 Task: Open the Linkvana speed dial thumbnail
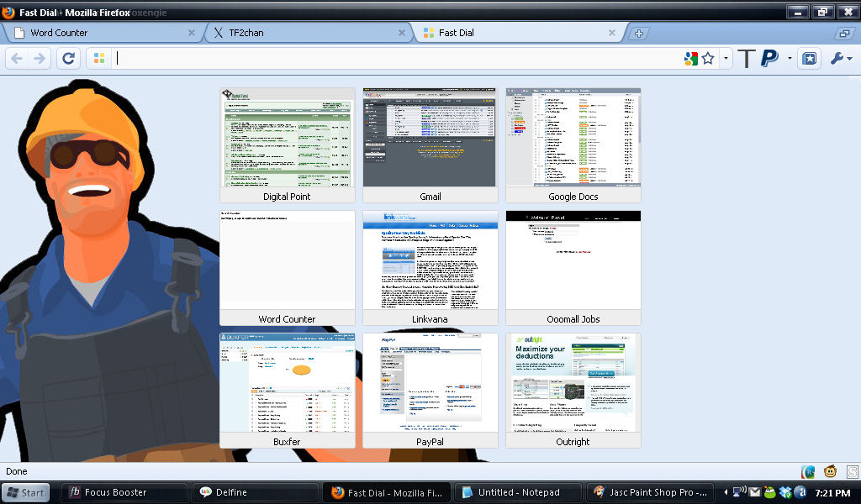430,261
